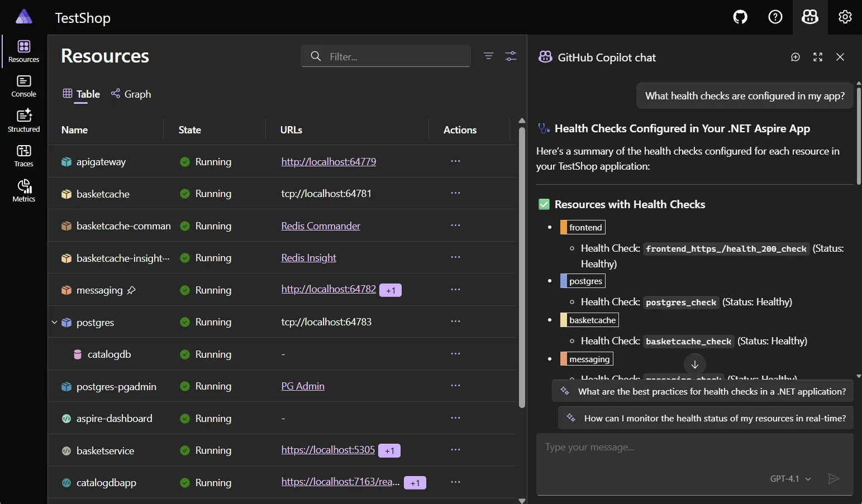Screen dimensions: 862x504
Task: Open the Structured logs view
Action: [23, 119]
